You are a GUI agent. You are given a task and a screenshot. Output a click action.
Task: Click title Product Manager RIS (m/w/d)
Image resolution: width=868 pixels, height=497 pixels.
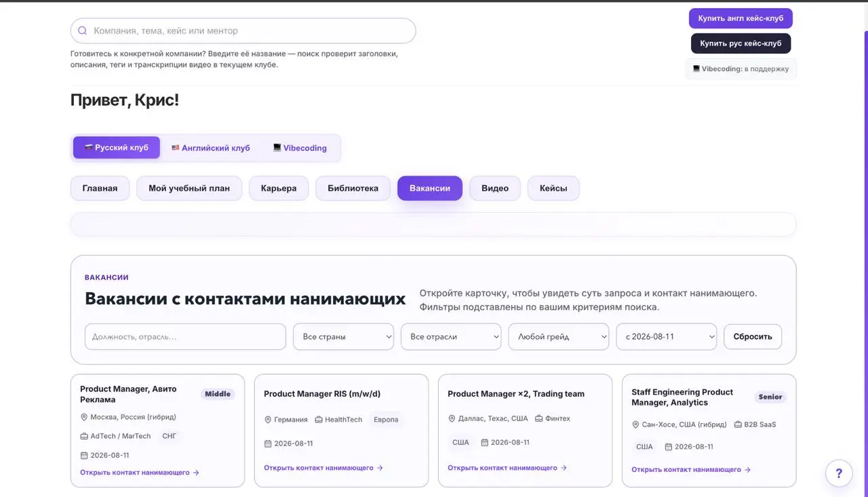[322, 394]
